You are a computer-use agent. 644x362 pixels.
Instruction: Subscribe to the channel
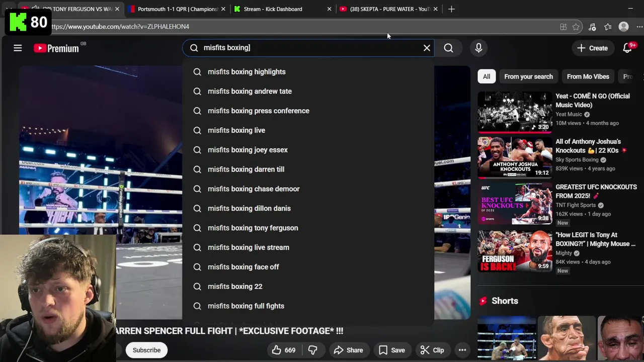pos(146,350)
